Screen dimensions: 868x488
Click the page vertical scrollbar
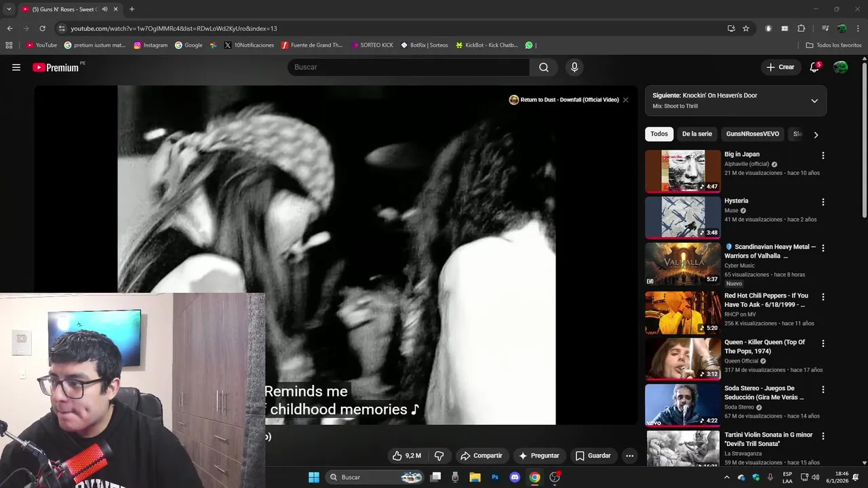point(865,139)
